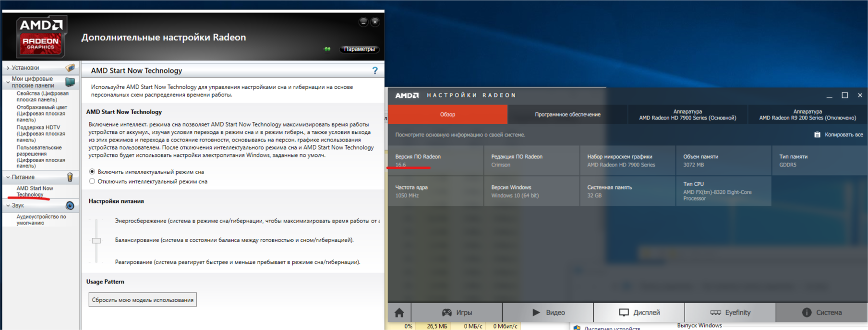Click Тип памяти GDDR5 tile
Image resolution: width=868 pixels, height=330 pixels.
tap(820, 161)
